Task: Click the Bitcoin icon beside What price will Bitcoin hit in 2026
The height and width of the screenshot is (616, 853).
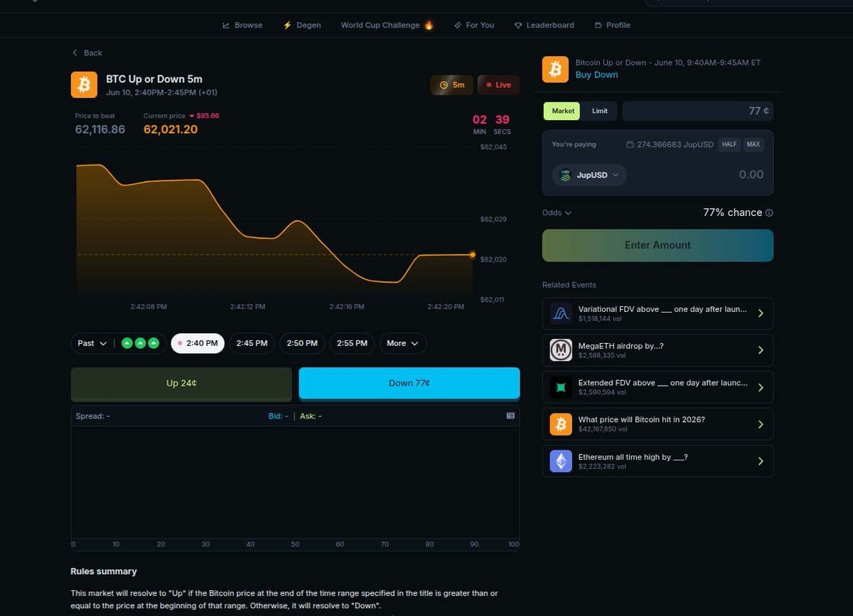Action: coord(561,424)
